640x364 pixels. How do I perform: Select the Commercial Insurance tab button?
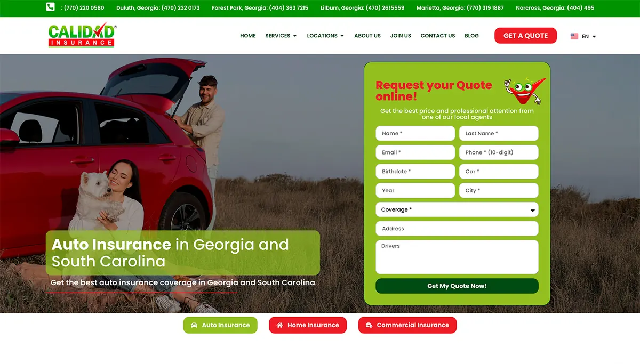(407, 325)
